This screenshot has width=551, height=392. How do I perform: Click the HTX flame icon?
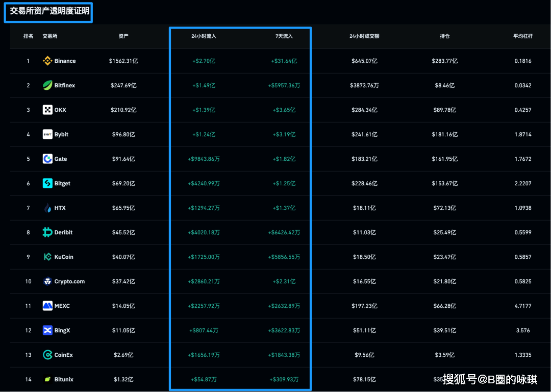coord(47,208)
